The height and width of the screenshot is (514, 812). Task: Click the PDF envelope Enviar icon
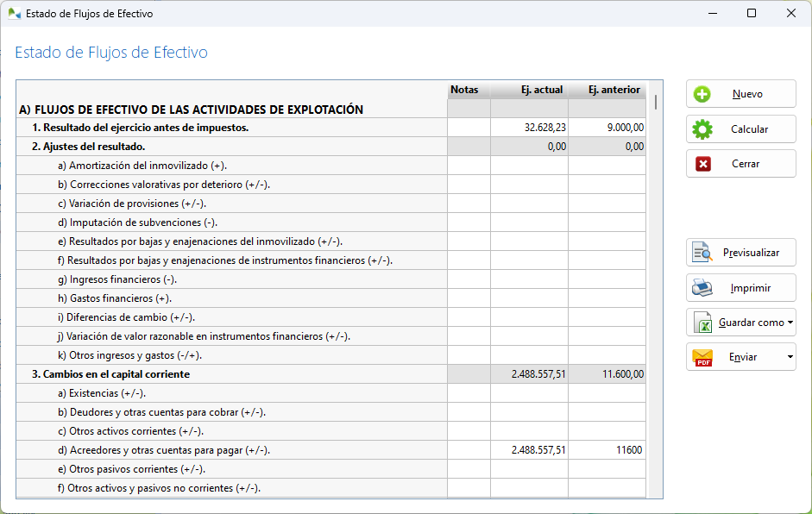[x=702, y=357]
